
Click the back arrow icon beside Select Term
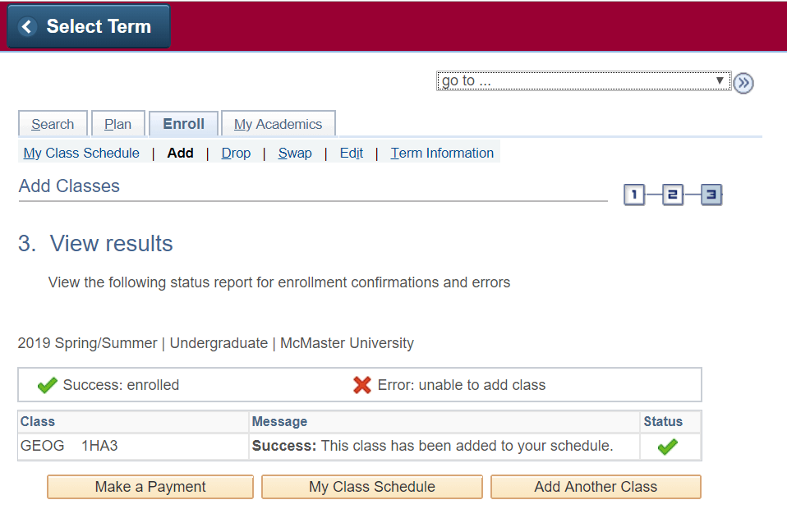(x=28, y=27)
